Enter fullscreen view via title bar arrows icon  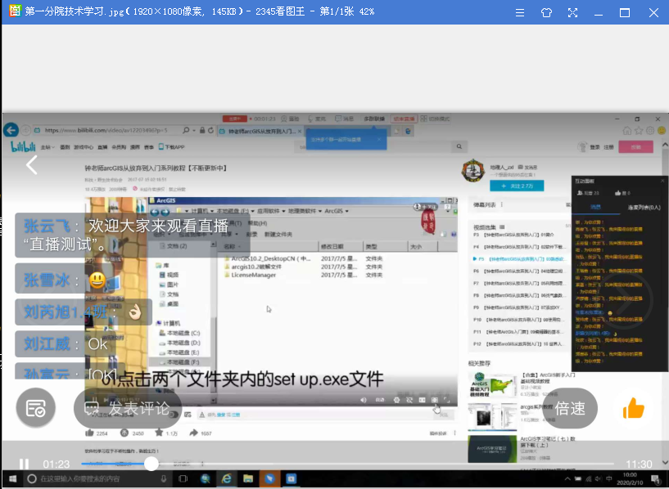pyautogui.click(x=573, y=13)
